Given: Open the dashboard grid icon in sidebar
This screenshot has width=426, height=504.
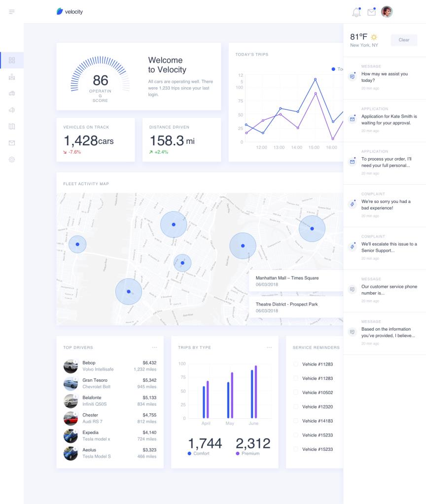Looking at the screenshot, I should (x=12, y=60).
